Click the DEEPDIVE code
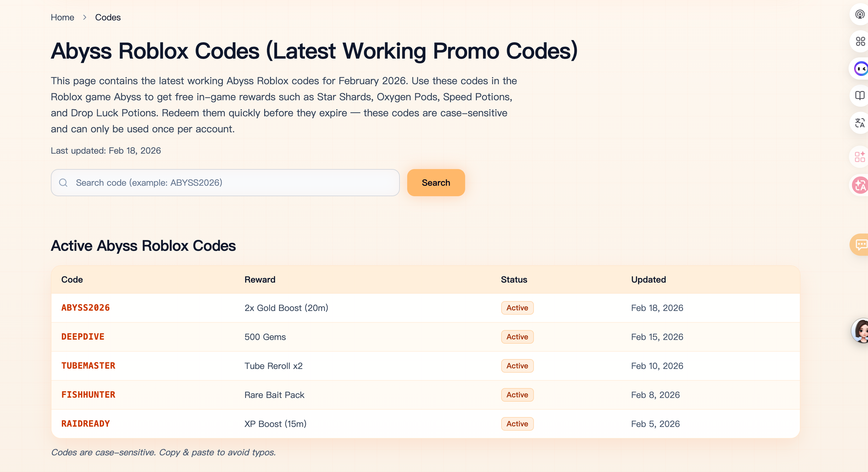The height and width of the screenshot is (472, 868). (x=83, y=337)
